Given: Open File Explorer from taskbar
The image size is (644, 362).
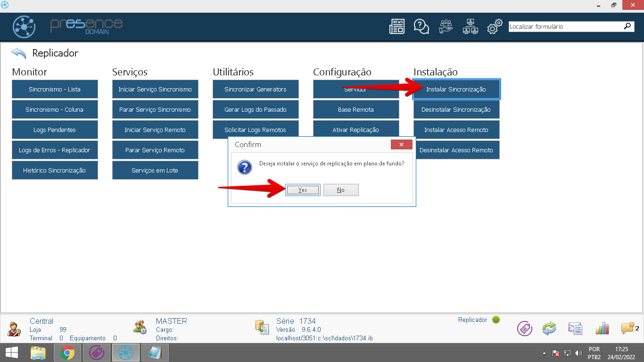Looking at the screenshot, I should (39, 353).
